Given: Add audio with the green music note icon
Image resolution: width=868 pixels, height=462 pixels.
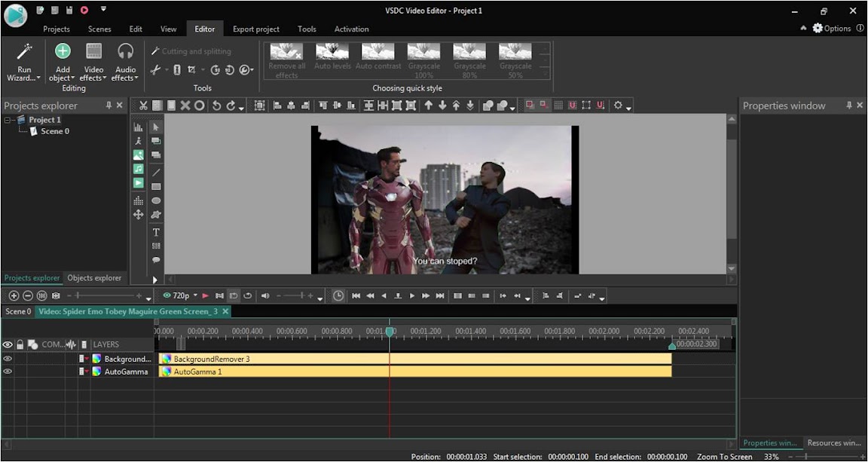Looking at the screenshot, I should click(x=139, y=169).
